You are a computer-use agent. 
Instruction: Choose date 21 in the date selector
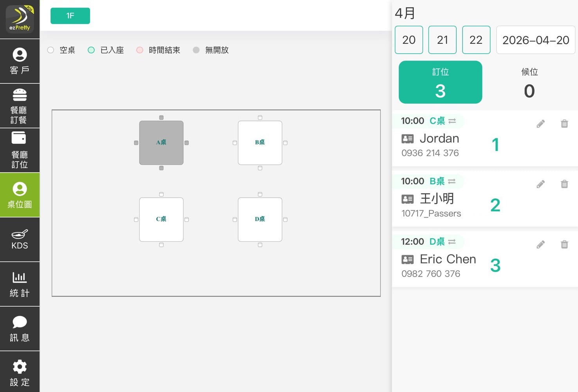pos(442,40)
